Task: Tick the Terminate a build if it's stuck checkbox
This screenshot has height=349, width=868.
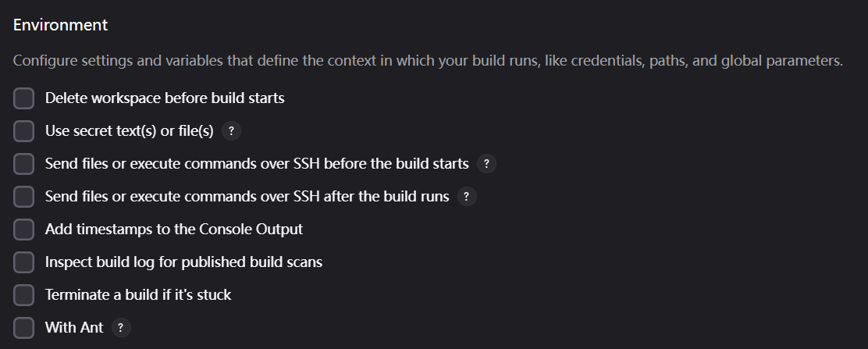Action: (24, 295)
